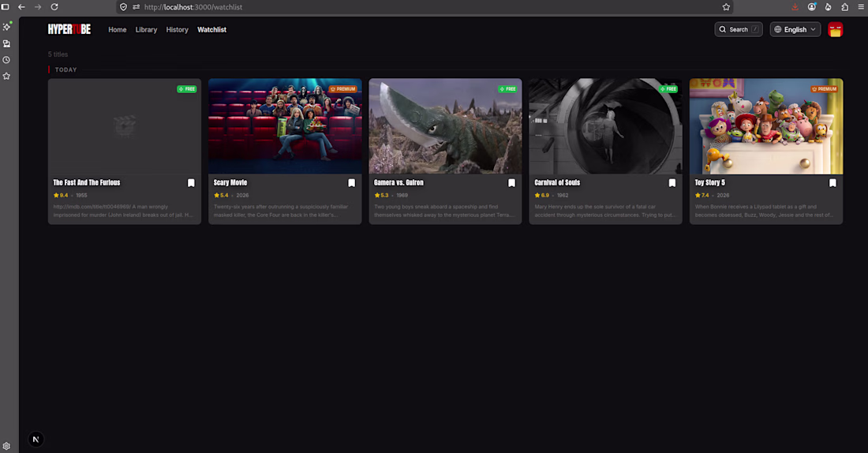Click the 7.4 star rating

(x=702, y=195)
